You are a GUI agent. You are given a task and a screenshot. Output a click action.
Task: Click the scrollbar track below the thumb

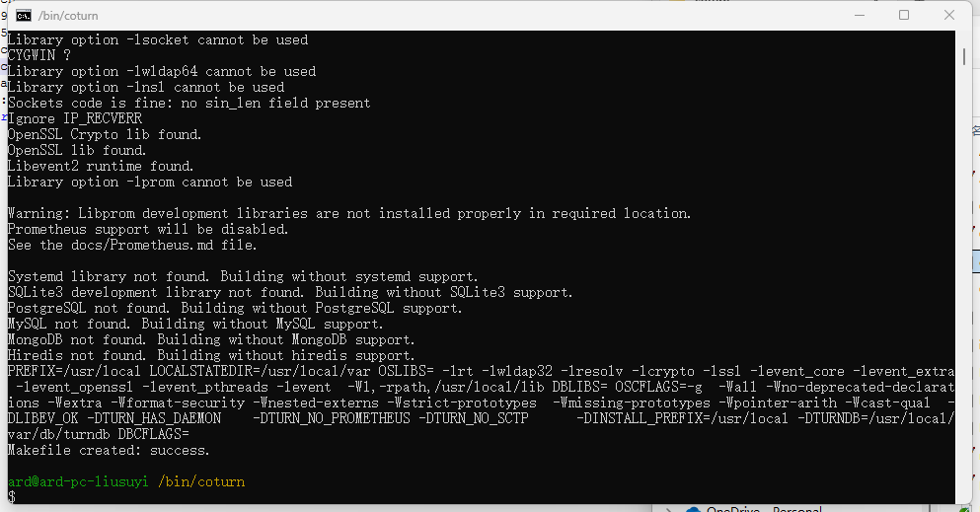(x=964, y=281)
